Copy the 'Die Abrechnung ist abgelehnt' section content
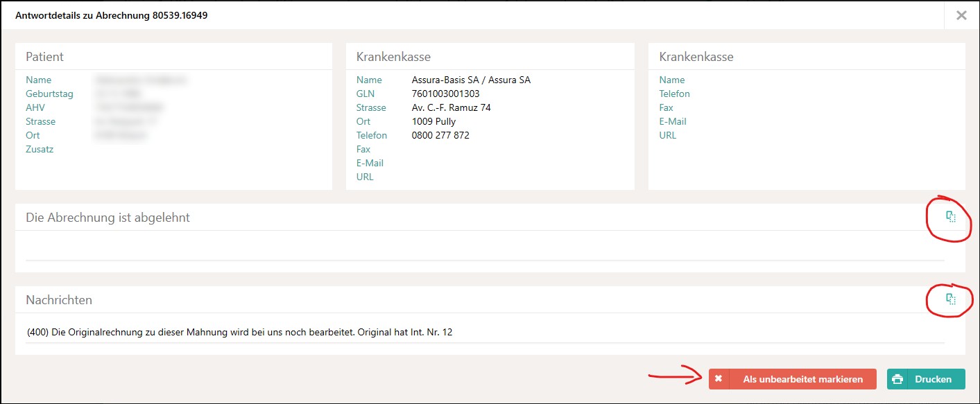The image size is (980, 404). pos(951,217)
